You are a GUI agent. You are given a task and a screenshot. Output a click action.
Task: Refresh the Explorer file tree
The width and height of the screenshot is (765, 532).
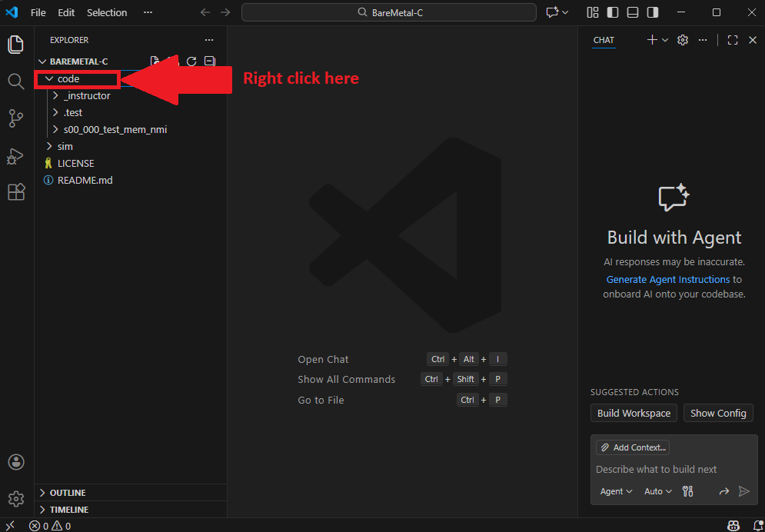(x=191, y=61)
